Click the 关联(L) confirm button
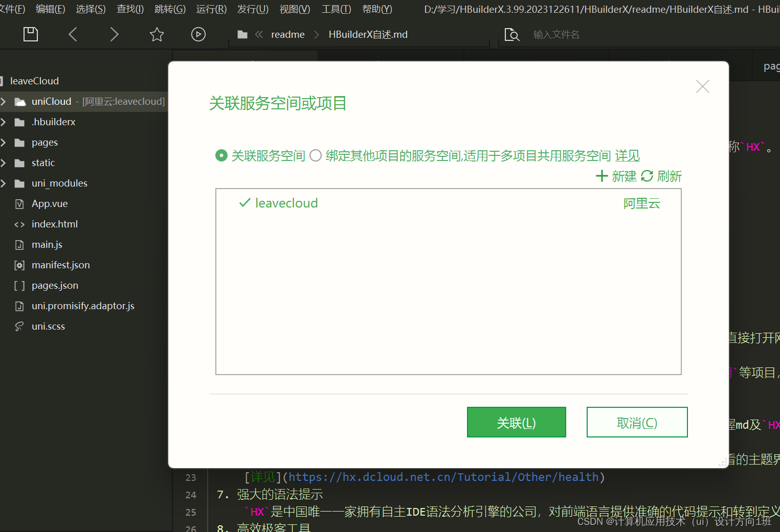 516,422
